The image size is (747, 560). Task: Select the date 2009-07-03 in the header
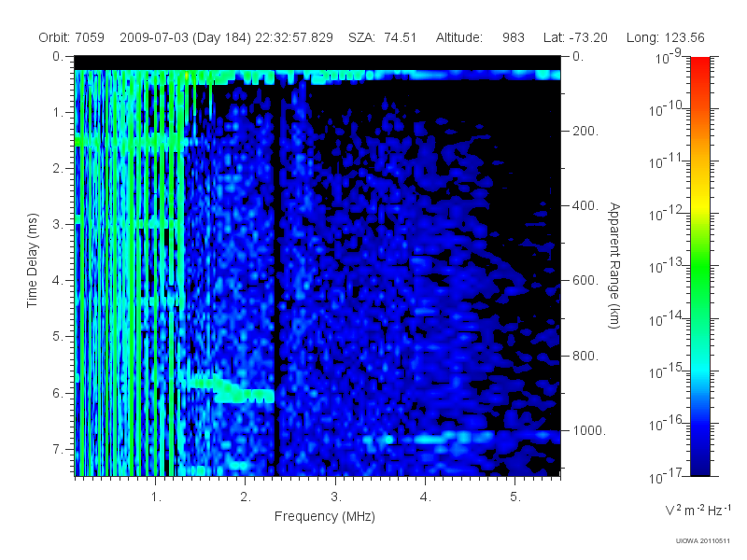point(154,37)
